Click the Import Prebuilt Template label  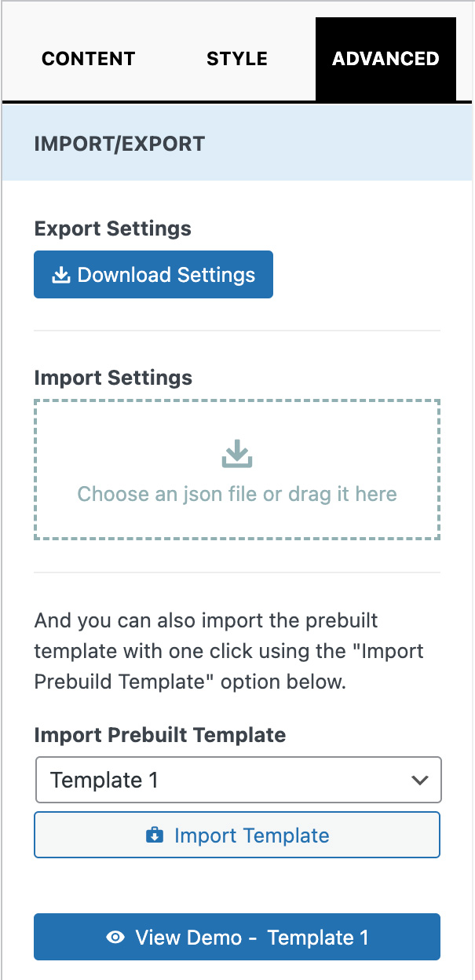(160, 735)
